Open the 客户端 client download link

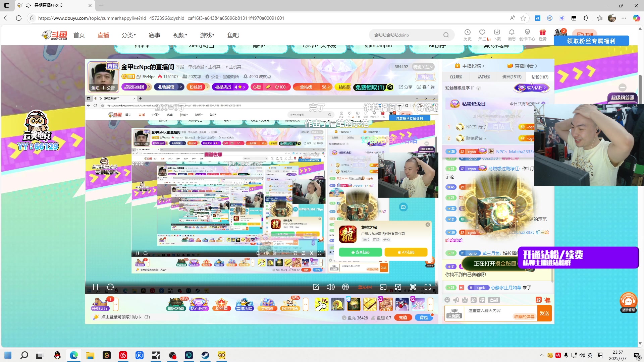(x=425, y=87)
